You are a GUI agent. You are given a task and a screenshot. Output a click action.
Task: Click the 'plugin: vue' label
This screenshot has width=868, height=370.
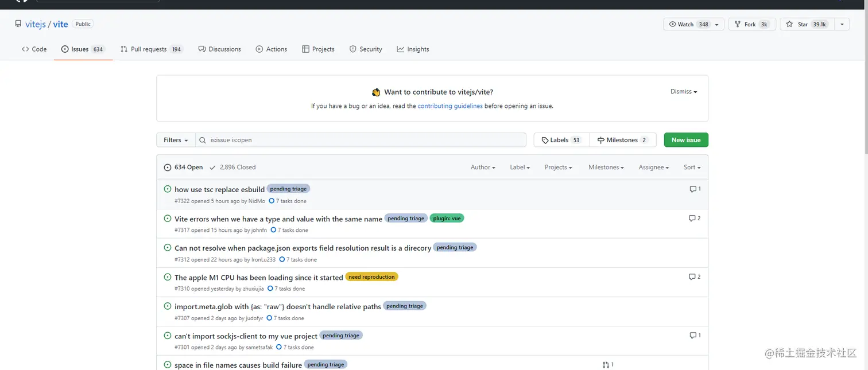447,218
